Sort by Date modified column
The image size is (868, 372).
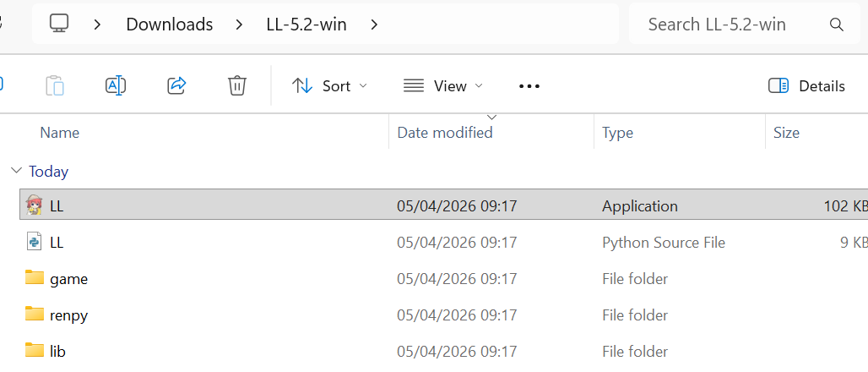(445, 133)
